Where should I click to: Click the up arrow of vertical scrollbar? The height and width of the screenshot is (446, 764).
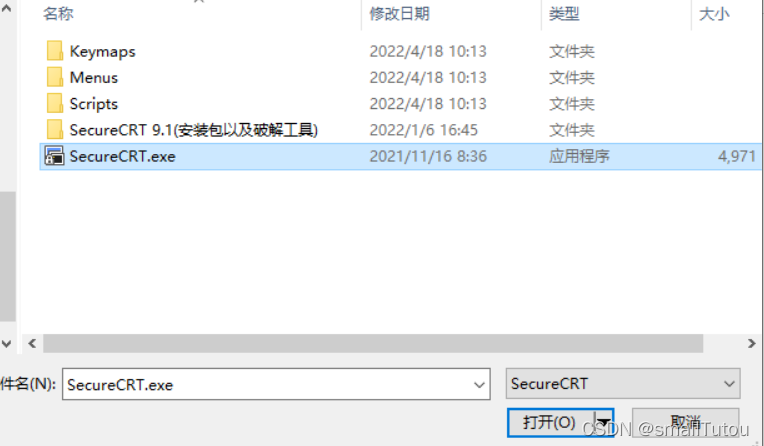pyautogui.click(x=7, y=8)
